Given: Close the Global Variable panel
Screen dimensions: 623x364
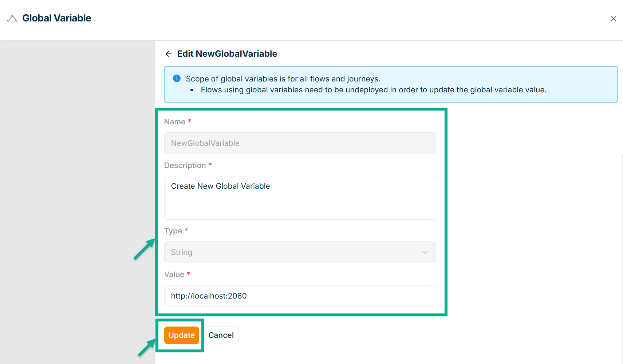Looking at the screenshot, I should 613,19.
